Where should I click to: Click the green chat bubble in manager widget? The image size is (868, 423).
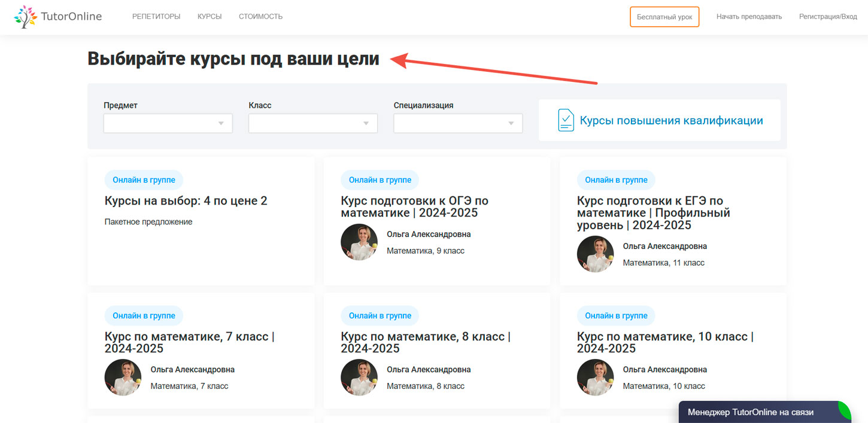point(844,411)
